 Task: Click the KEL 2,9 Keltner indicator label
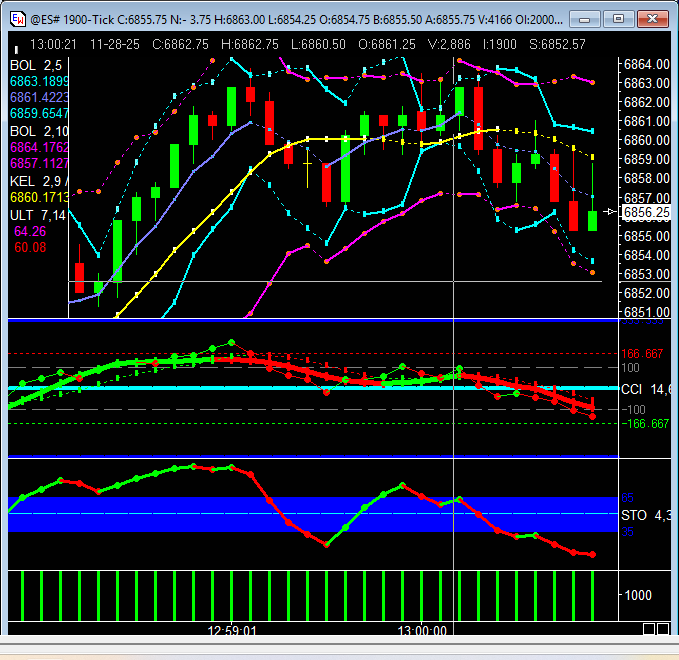(33, 181)
